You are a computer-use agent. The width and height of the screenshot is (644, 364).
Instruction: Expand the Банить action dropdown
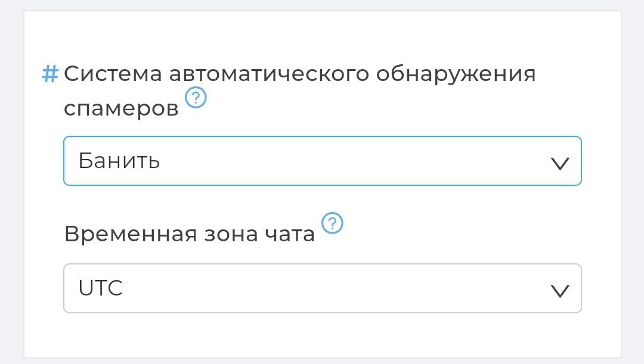tap(322, 161)
